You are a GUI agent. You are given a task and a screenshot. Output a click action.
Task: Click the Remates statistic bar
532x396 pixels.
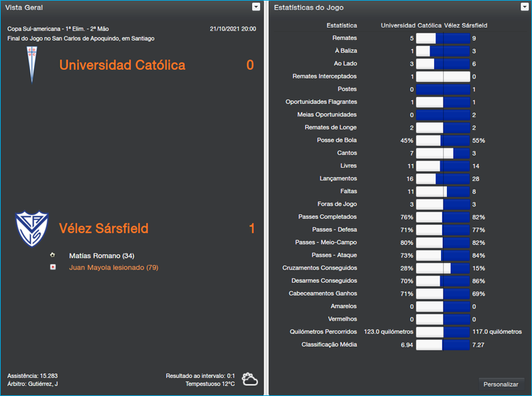tap(442, 38)
